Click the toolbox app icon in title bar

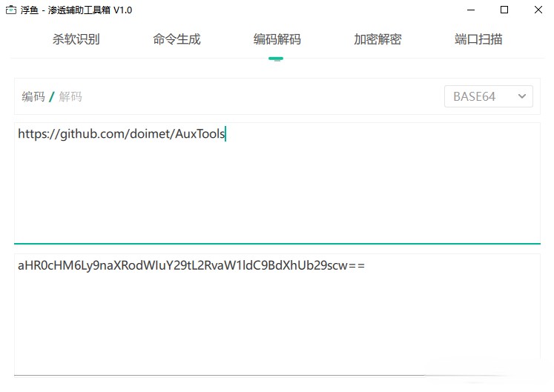point(11,10)
